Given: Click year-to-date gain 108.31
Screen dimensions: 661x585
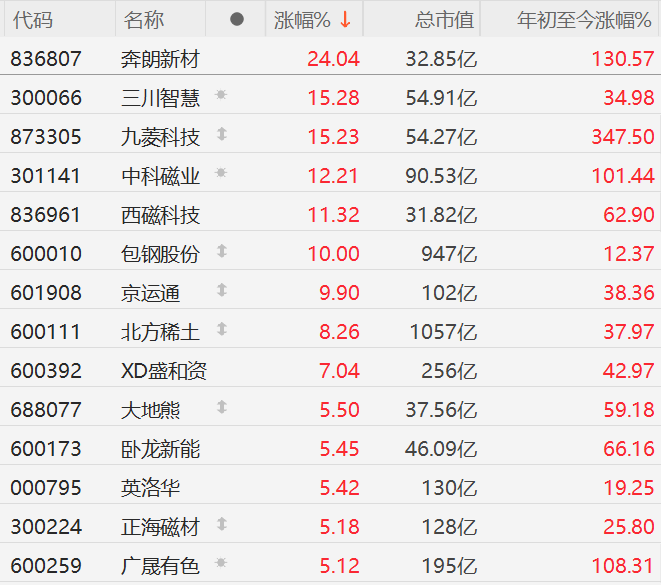Looking at the screenshot, I should coord(623,566).
